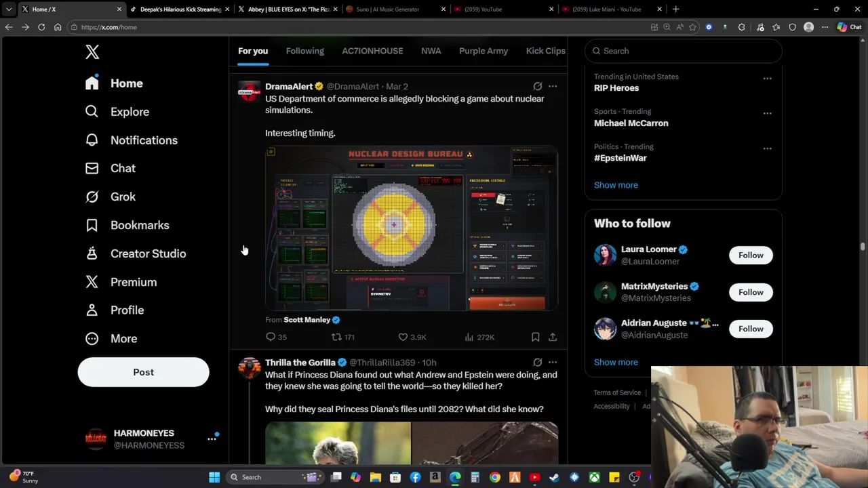868x488 pixels.
Task: Switch to the Luke Miani YouTube browser tab
Action: click(610, 9)
